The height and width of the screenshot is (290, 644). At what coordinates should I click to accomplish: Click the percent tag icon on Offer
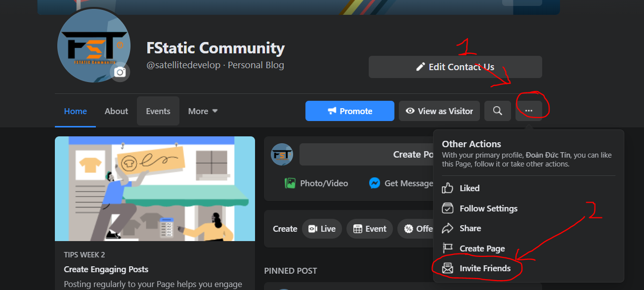click(x=409, y=229)
